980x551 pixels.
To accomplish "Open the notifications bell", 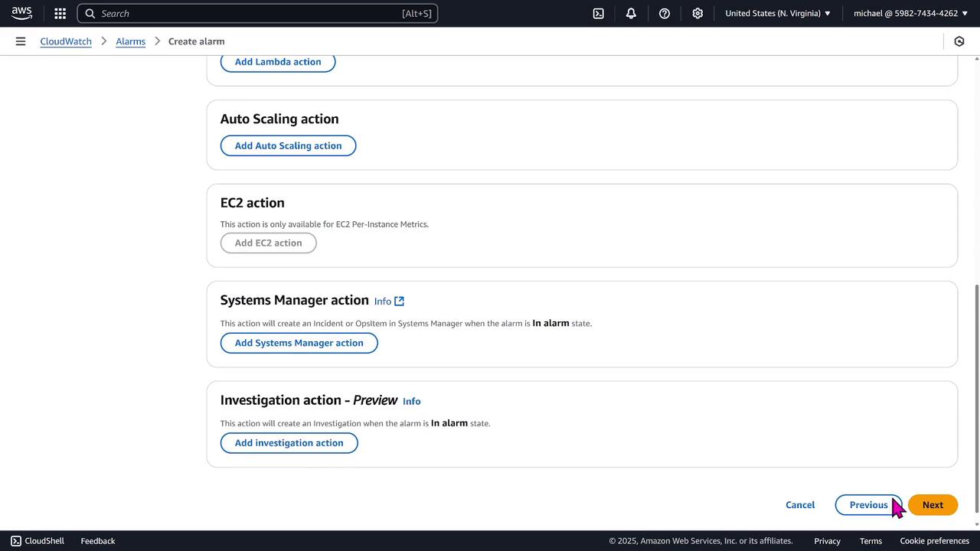I will pos(631,13).
